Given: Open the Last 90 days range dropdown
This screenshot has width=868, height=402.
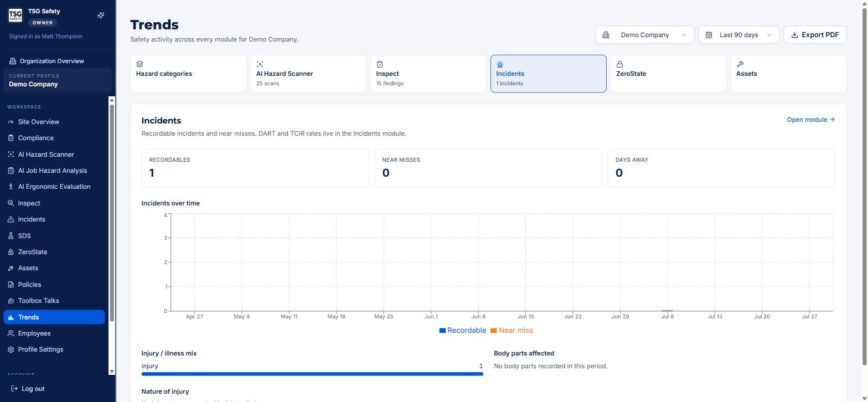Looking at the screenshot, I should [x=738, y=35].
